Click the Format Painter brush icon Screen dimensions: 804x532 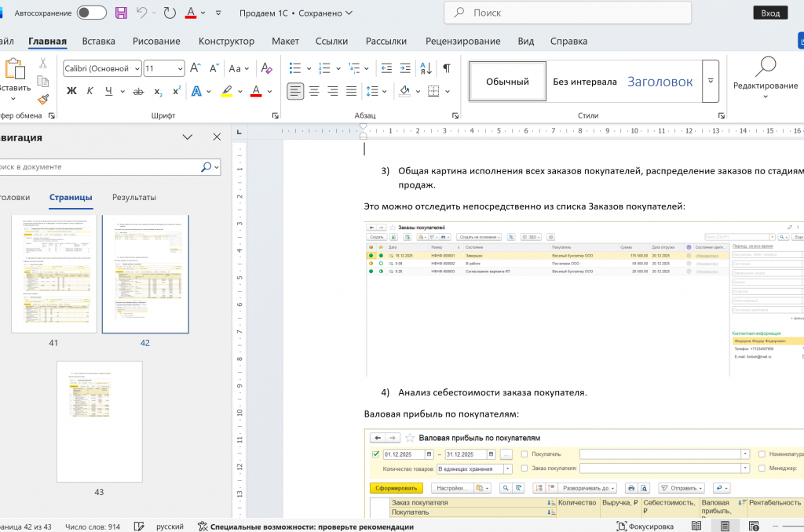pos(43,100)
